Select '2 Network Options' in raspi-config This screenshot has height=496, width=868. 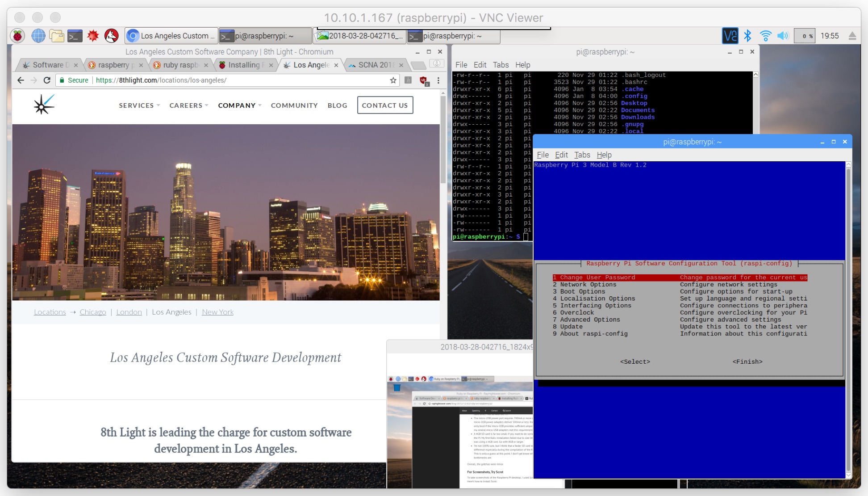680,285
